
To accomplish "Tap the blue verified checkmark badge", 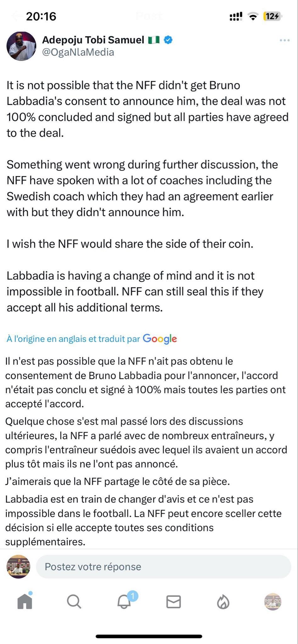I will click(168, 40).
